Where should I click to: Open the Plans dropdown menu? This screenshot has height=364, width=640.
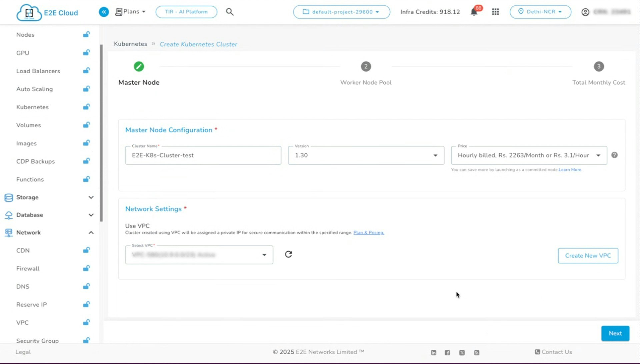click(131, 12)
